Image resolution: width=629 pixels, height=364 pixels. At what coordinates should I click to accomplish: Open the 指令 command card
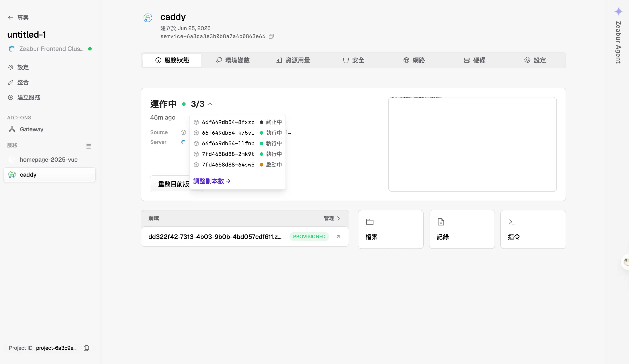[533, 229]
